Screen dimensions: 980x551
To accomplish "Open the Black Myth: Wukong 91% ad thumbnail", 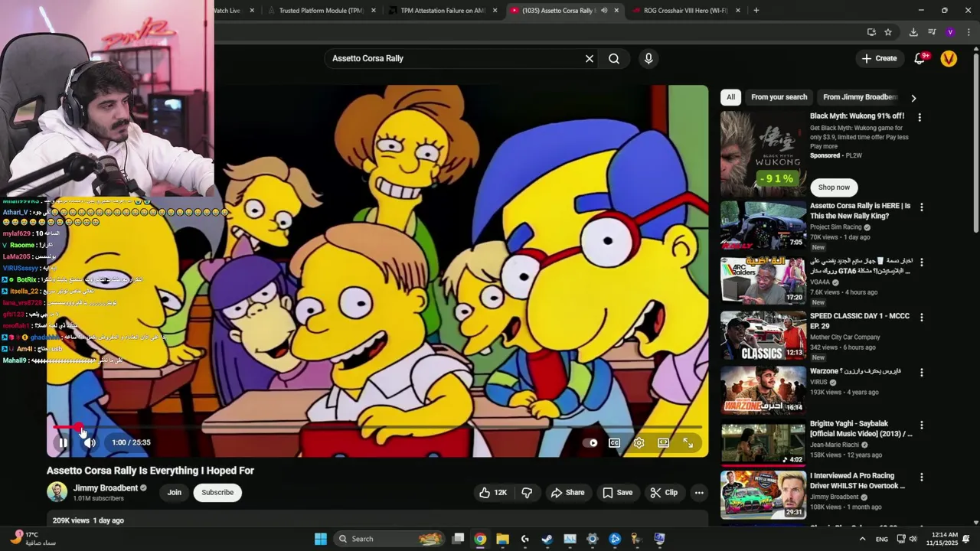I will click(x=763, y=154).
